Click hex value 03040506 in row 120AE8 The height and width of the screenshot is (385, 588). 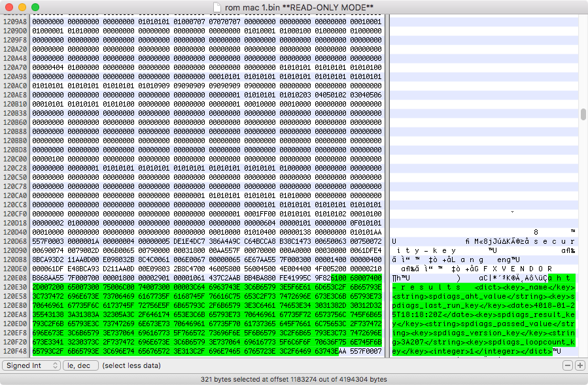click(366, 95)
